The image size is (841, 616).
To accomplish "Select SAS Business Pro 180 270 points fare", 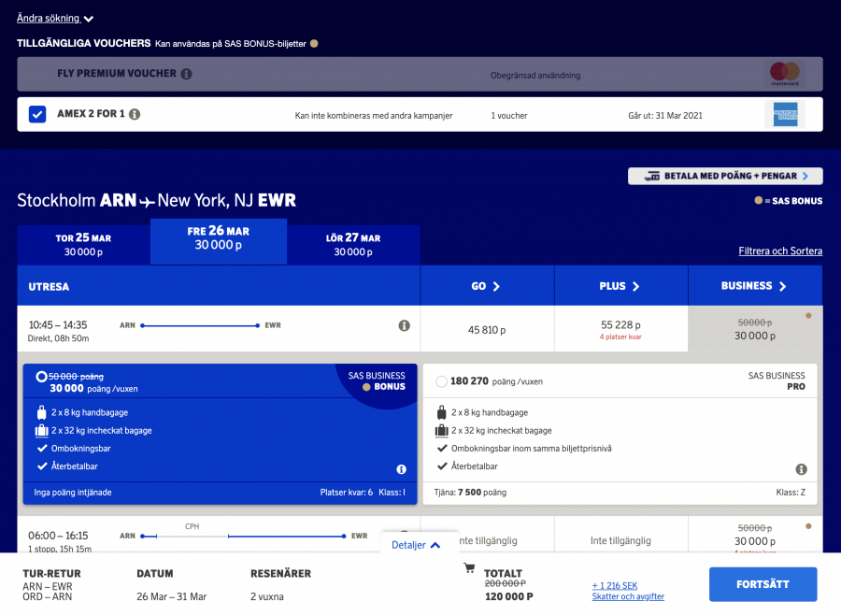I will (x=441, y=381).
